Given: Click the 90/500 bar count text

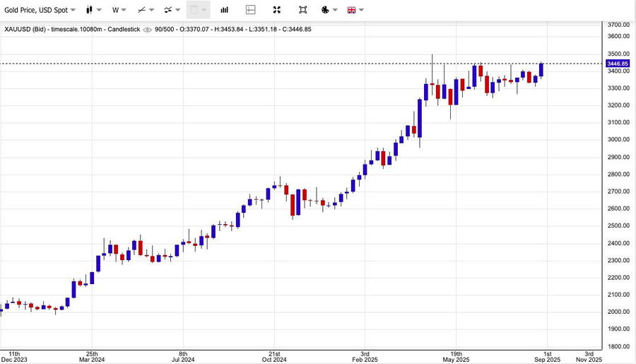Looking at the screenshot, I should click(x=165, y=30).
